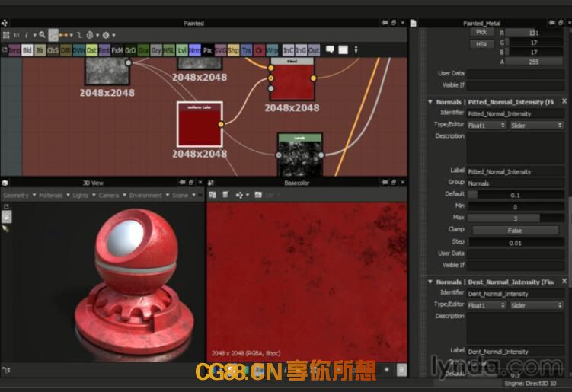The height and width of the screenshot is (392, 572).
Task: Open the Materials menu in 3D View
Action: point(51,196)
